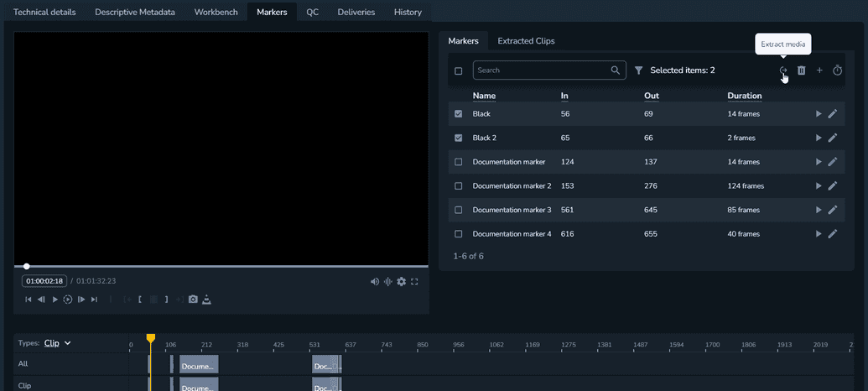Select Documentation clip block in All track
This screenshot has height=391, width=868.
click(199, 364)
